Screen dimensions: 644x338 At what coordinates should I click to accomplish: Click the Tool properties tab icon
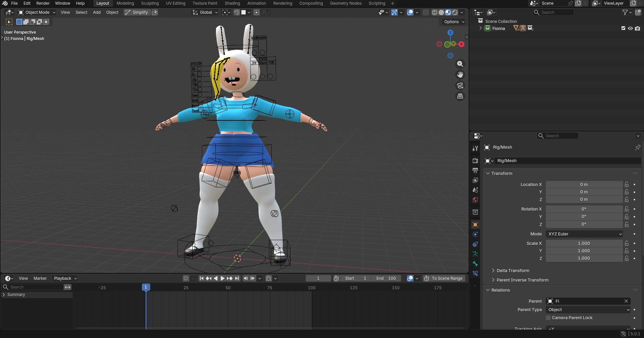coord(475,148)
